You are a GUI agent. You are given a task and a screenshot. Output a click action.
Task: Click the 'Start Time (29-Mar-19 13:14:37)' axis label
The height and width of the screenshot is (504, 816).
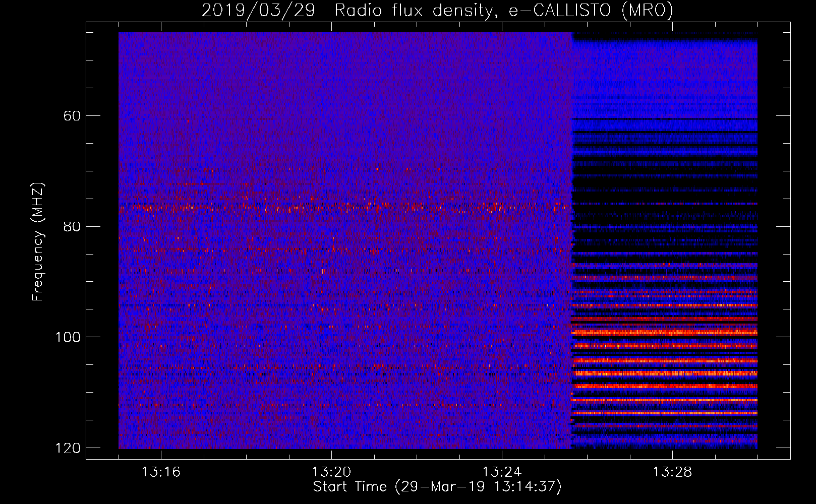pos(437,487)
